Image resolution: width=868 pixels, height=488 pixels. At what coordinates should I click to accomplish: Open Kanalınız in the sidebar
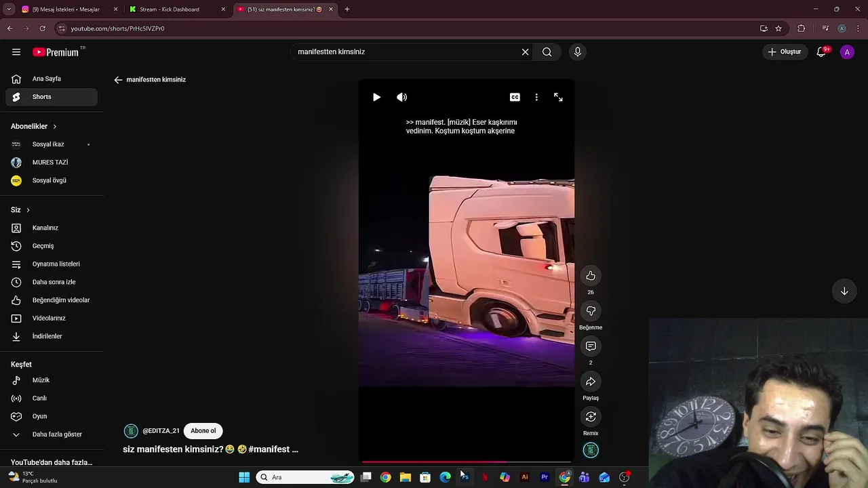[x=52, y=228]
